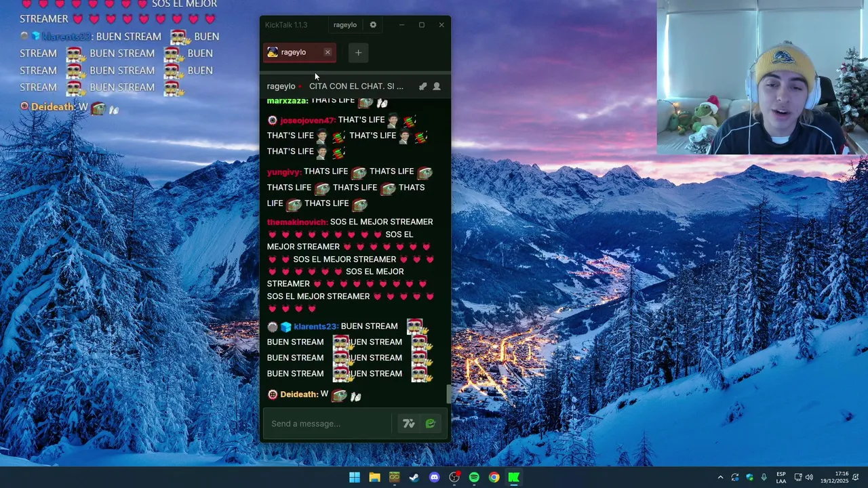Open File Explorer from taskbar

point(374,478)
